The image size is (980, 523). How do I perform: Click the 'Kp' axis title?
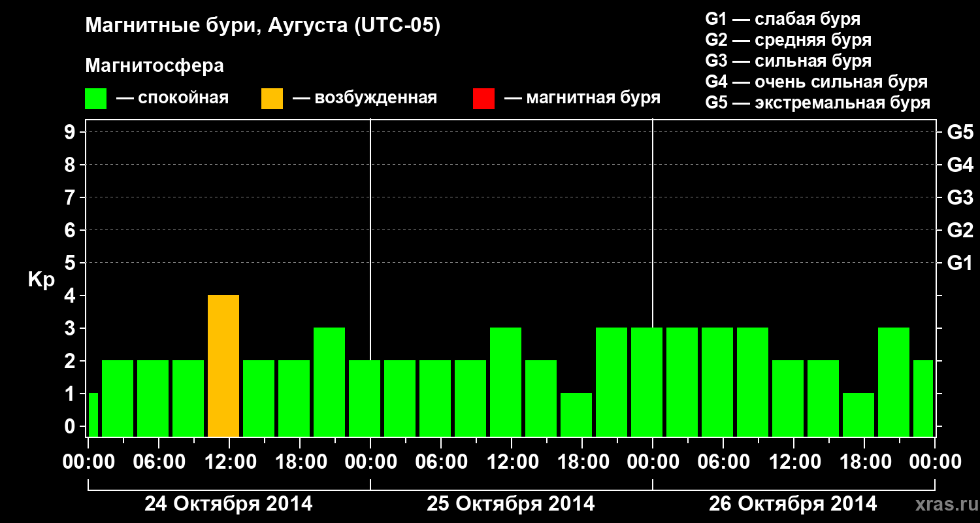point(41,280)
